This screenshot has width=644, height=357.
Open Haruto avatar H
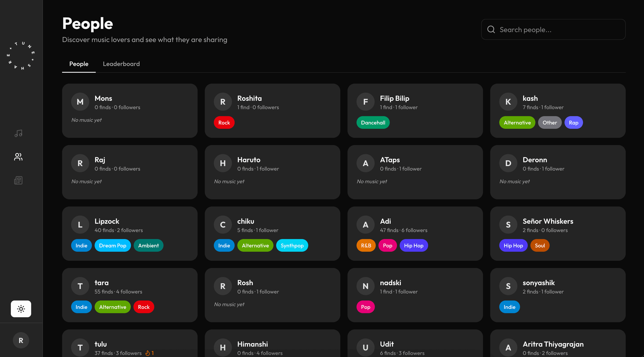pyautogui.click(x=223, y=163)
